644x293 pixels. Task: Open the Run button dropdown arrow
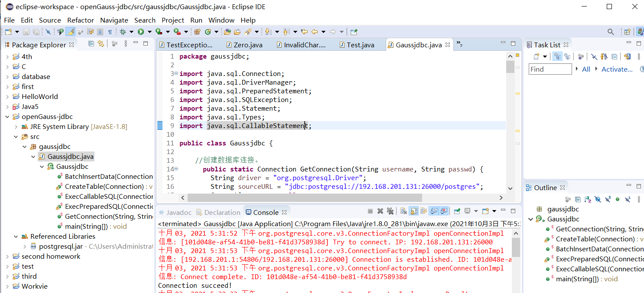click(150, 32)
